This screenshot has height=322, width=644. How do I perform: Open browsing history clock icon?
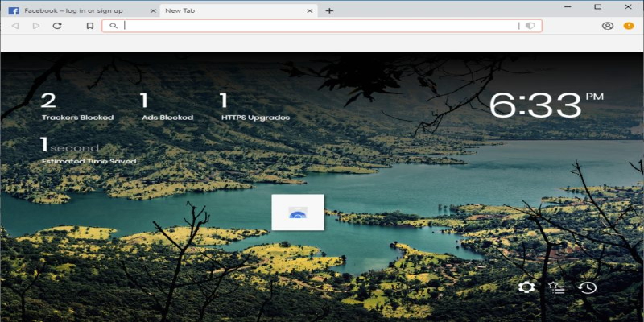pyautogui.click(x=587, y=287)
